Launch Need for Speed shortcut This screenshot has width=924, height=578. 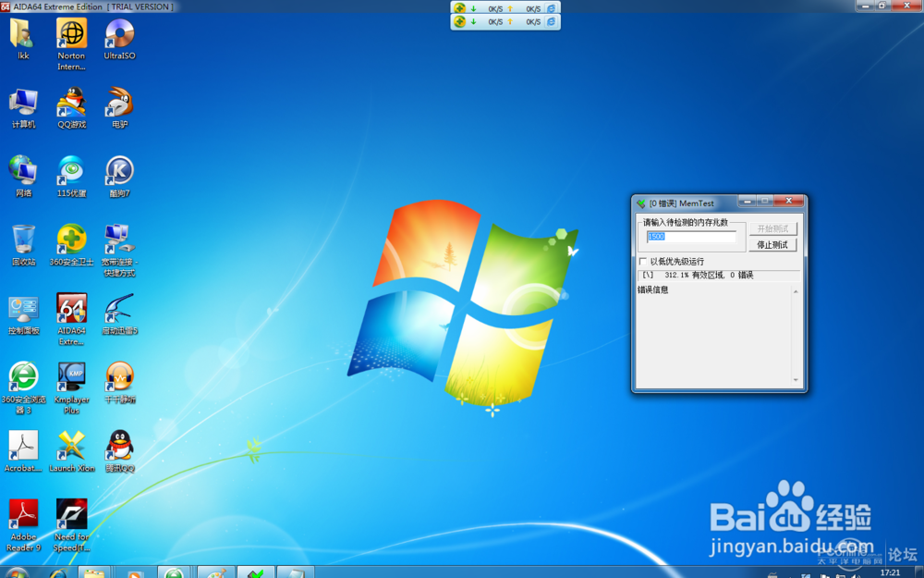tap(71, 525)
